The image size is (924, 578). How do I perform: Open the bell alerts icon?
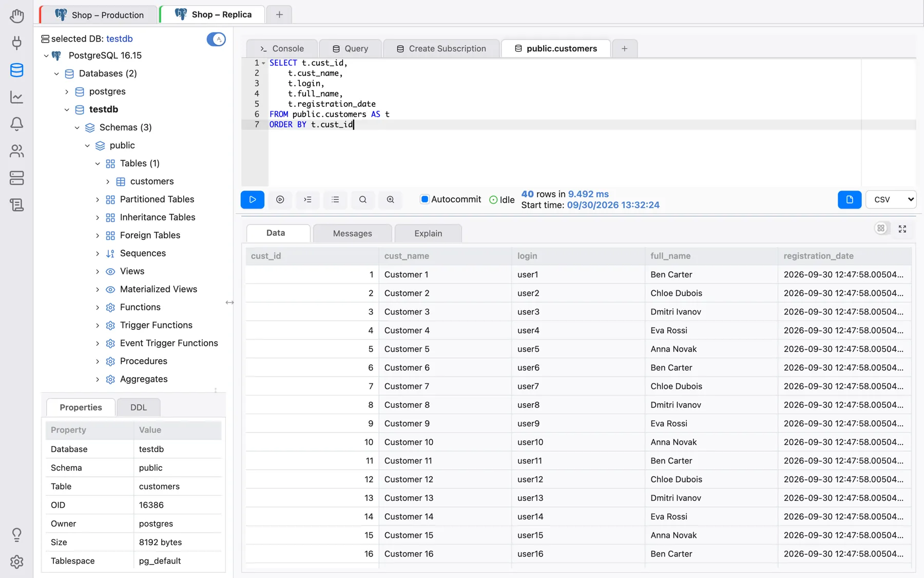pos(16,124)
